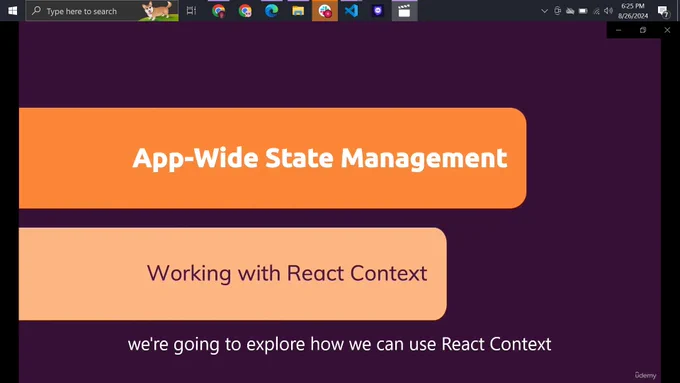Open Task View from the taskbar

(x=191, y=11)
